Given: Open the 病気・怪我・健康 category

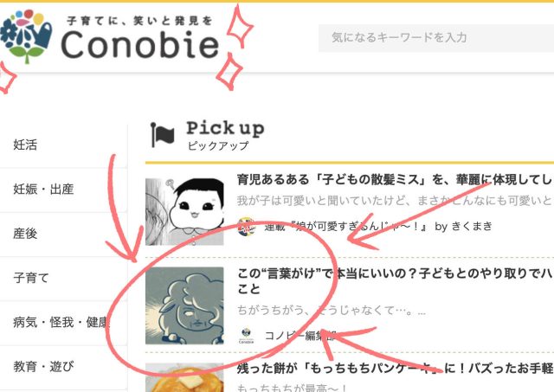Looking at the screenshot, I should [63, 323].
